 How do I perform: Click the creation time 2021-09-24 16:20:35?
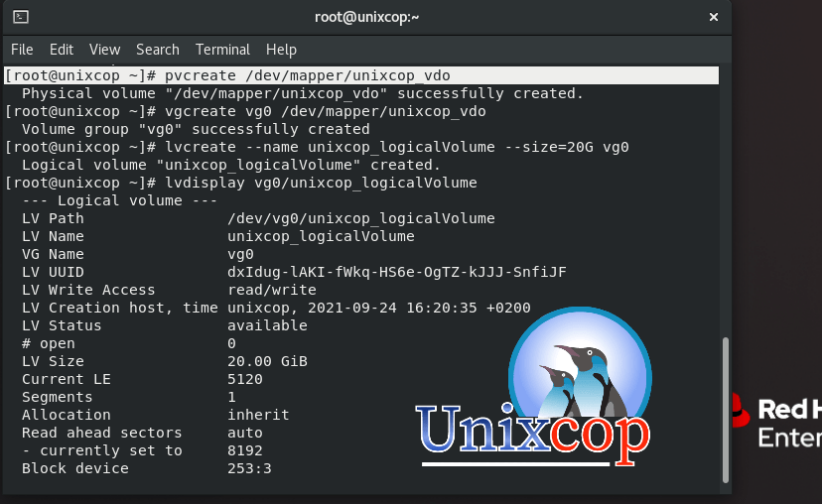click(392, 309)
